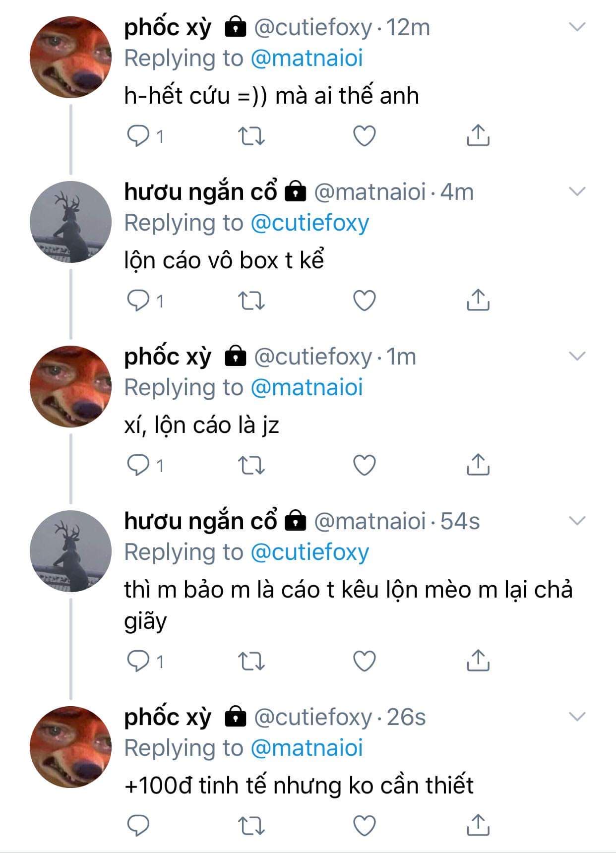
Task: Open the display name 'hươu ngắn cổ' on 54s tweet
Action: coord(200,521)
